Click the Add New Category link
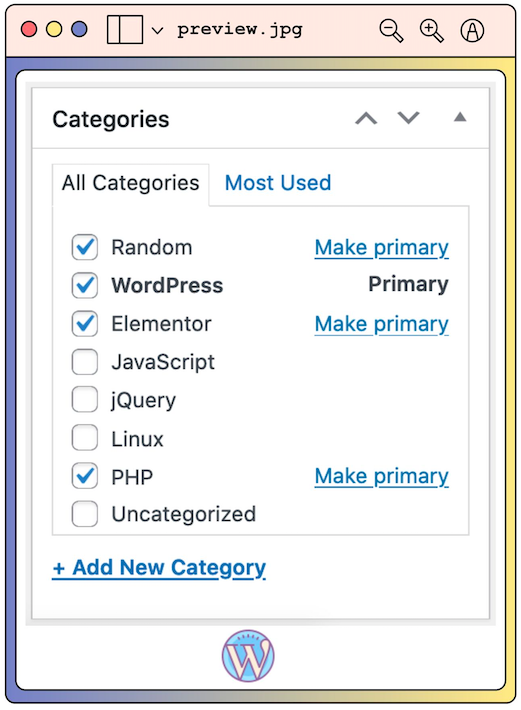 coord(159,568)
